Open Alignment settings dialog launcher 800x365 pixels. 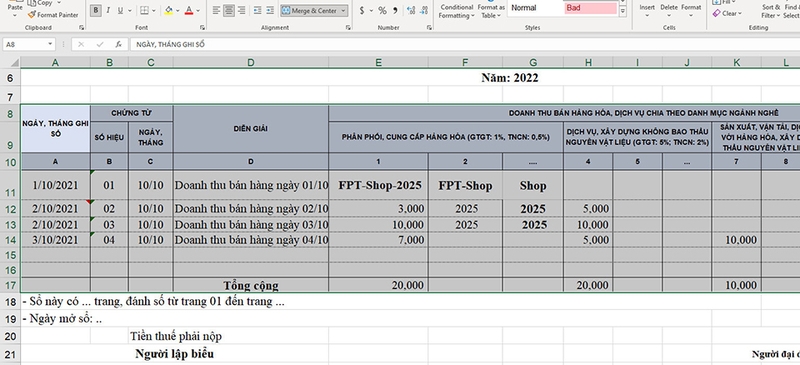point(348,28)
